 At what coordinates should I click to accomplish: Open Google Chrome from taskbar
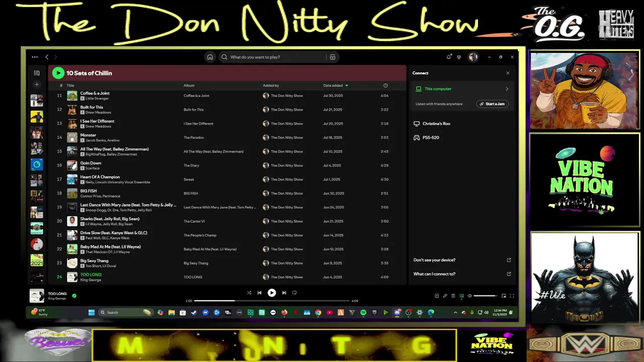click(x=318, y=312)
